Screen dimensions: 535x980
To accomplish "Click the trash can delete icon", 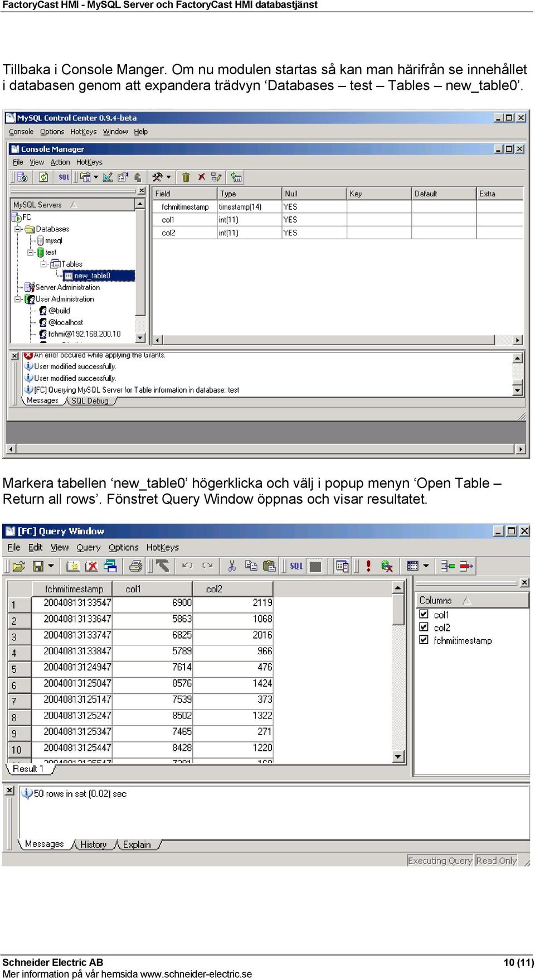I will point(186,177).
